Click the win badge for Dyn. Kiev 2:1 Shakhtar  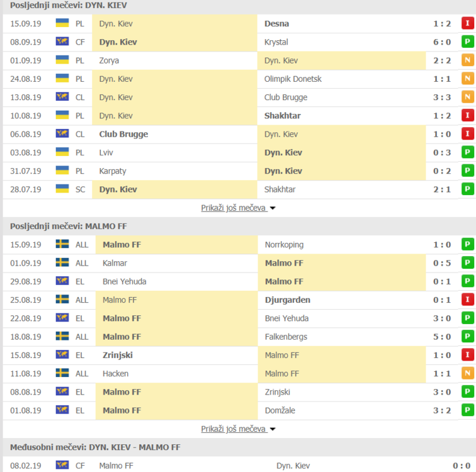[x=467, y=189]
